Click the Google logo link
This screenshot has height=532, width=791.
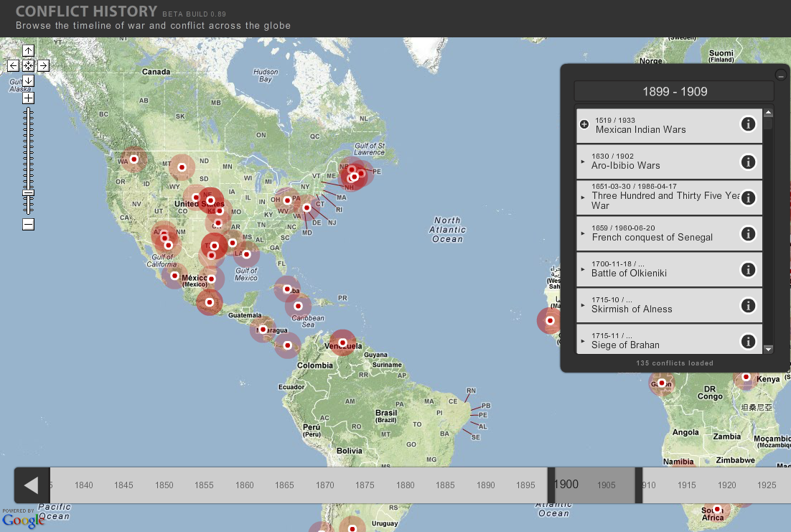(x=23, y=519)
